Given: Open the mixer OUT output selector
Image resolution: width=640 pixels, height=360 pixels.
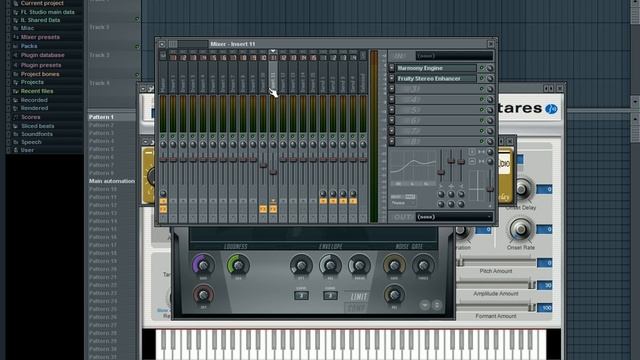Looking at the screenshot, I should point(454,217).
